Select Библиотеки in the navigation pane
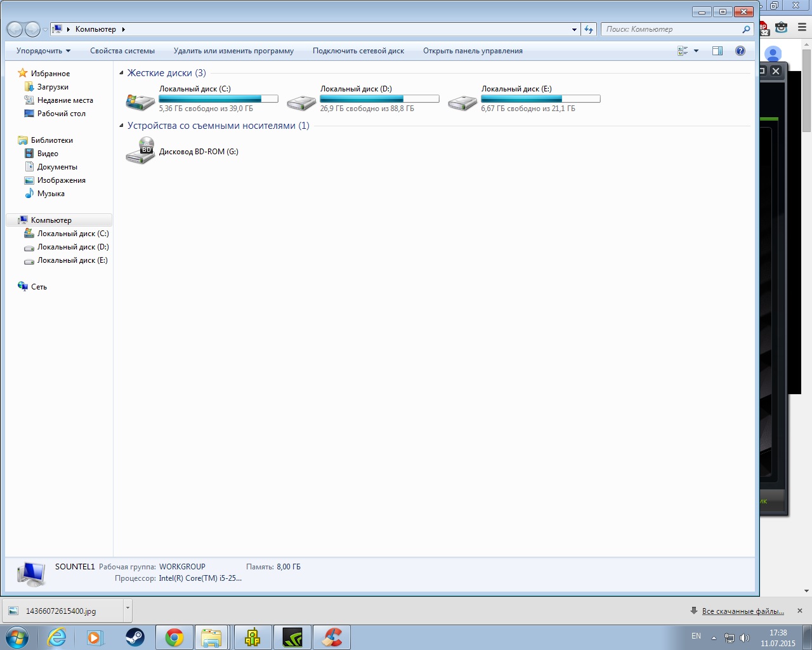 51,140
